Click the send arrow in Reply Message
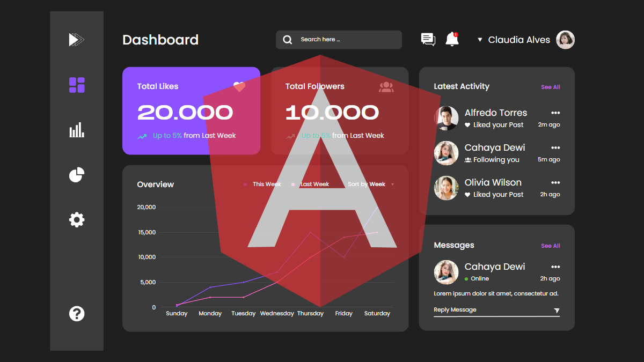644x362 pixels. 557,311
